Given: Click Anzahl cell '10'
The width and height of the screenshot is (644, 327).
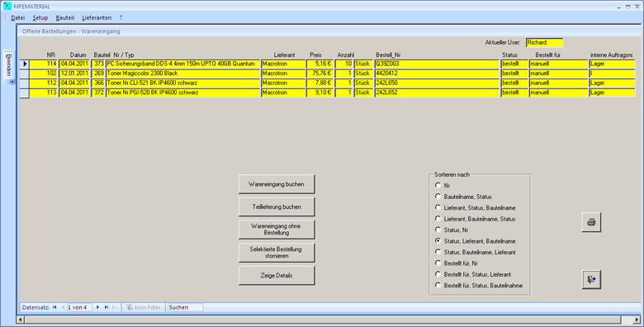Looking at the screenshot, I should point(343,64).
